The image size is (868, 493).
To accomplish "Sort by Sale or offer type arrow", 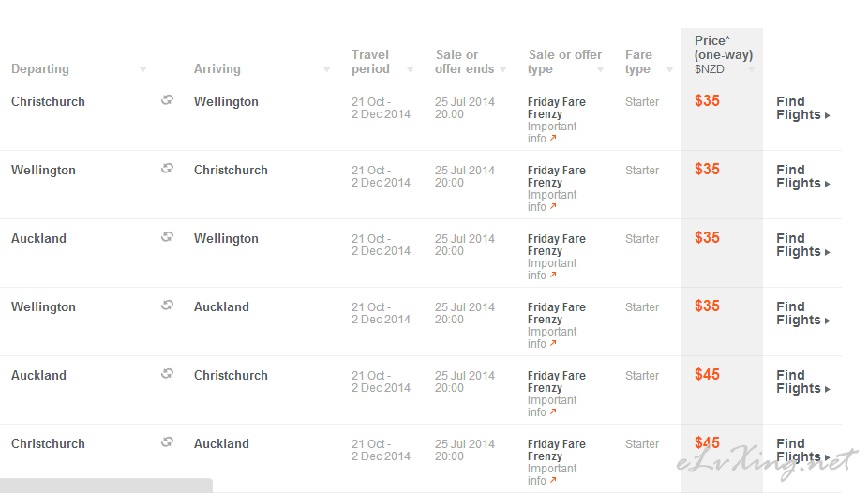I will (x=600, y=69).
